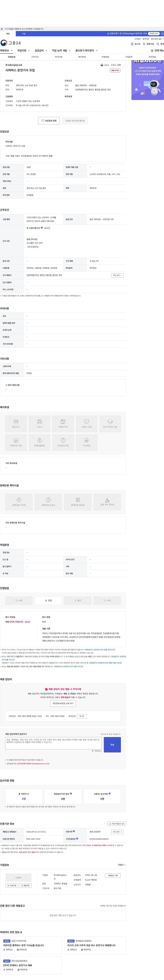Screen dimensions: 164x980
Task: Open the 전체 메뉴 hamburger menu
Action: click(157, 51)
